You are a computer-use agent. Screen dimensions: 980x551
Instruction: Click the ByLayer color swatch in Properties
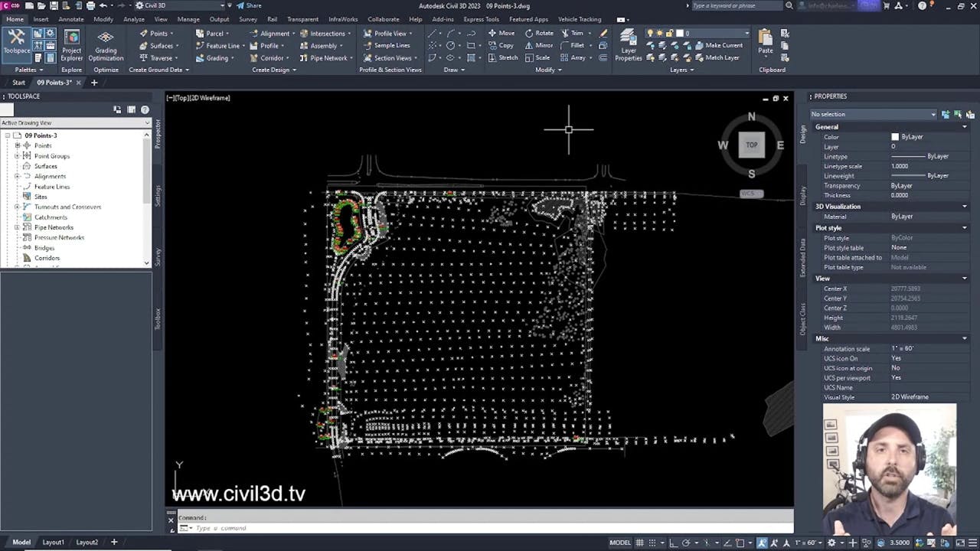click(x=895, y=137)
